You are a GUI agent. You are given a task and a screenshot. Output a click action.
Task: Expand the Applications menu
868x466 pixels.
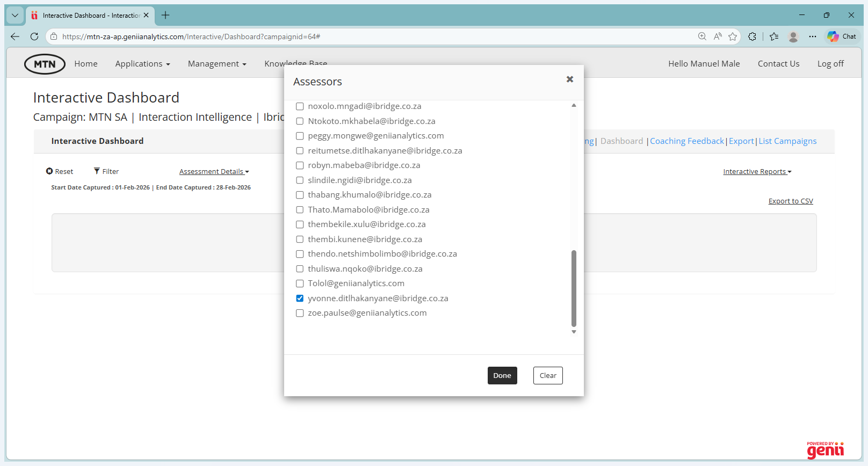(x=142, y=64)
